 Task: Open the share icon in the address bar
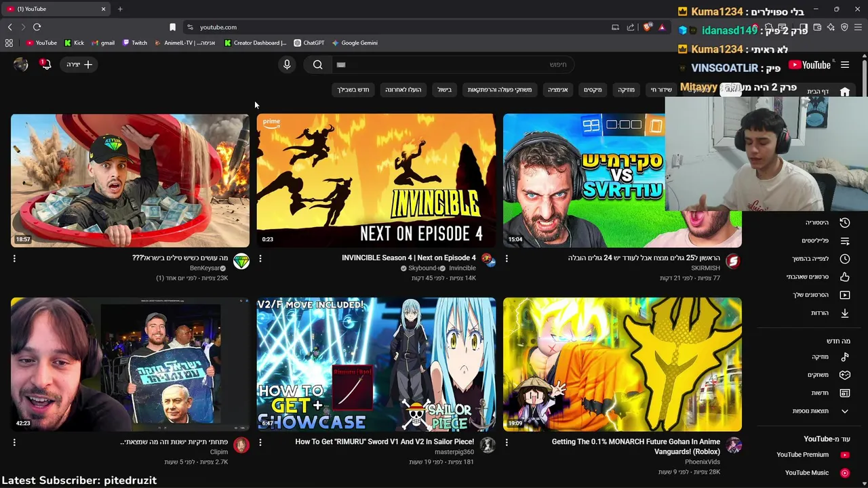click(x=631, y=27)
